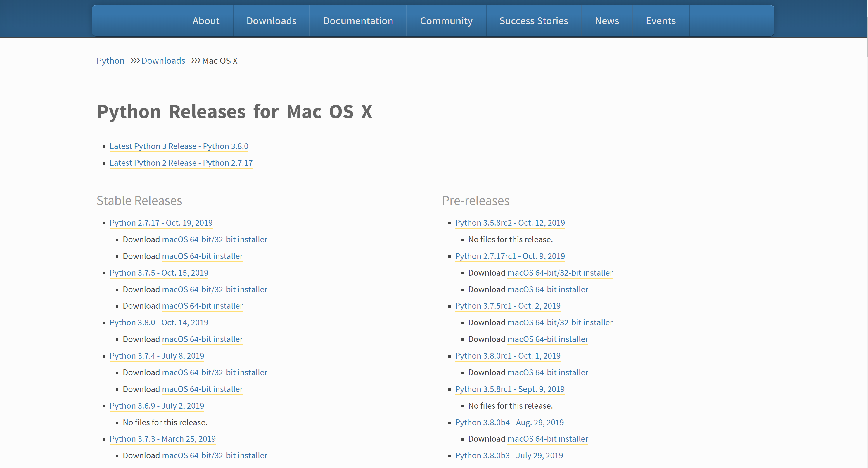This screenshot has height=468, width=868.
Task: Open Python 3.5.8rc1 - Sept. 9, 2019 pre-release
Action: pos(510,389)
